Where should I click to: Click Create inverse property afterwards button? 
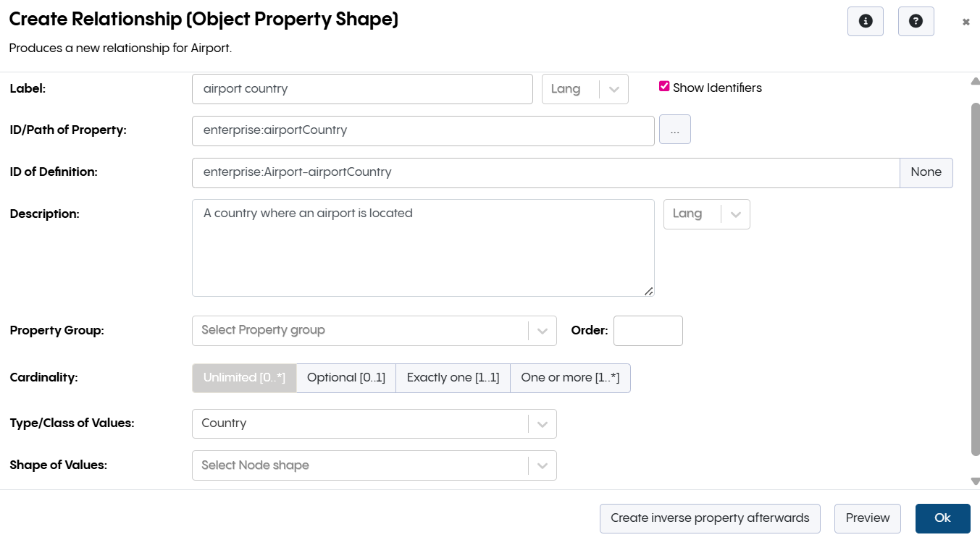pyautogui.click(x=709, y=518)
